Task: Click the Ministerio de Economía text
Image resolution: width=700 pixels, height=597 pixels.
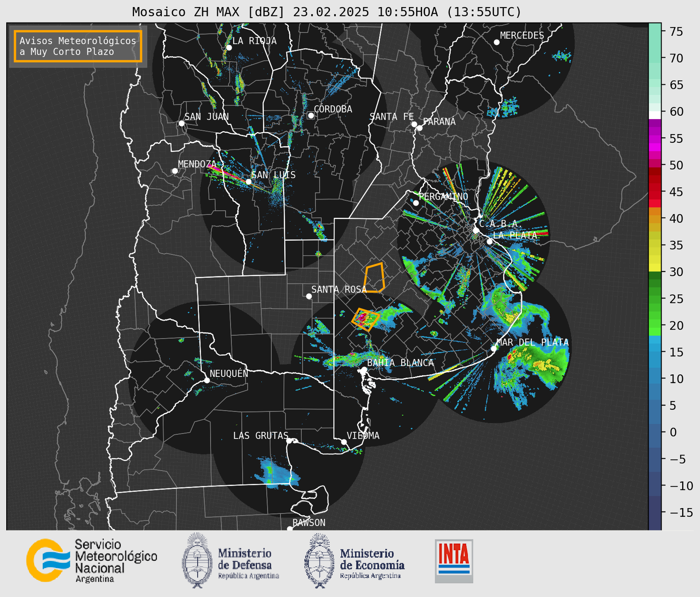Action: click(x=372, y=563)
